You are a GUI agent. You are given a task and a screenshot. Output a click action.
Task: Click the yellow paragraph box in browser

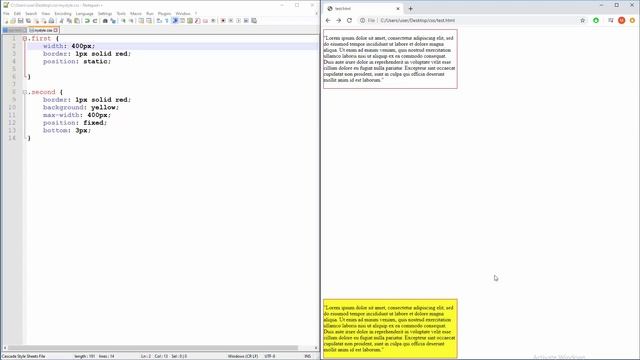pos(390,329)
